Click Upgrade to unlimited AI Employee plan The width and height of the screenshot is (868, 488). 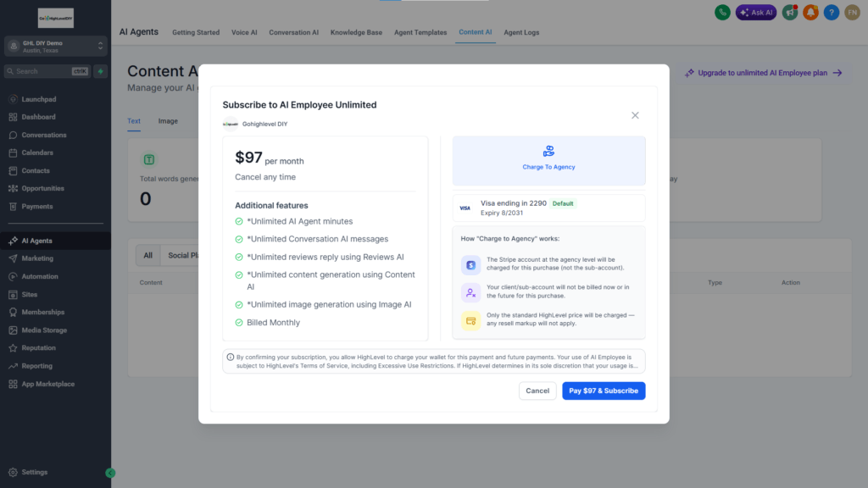tap(764, 73)
